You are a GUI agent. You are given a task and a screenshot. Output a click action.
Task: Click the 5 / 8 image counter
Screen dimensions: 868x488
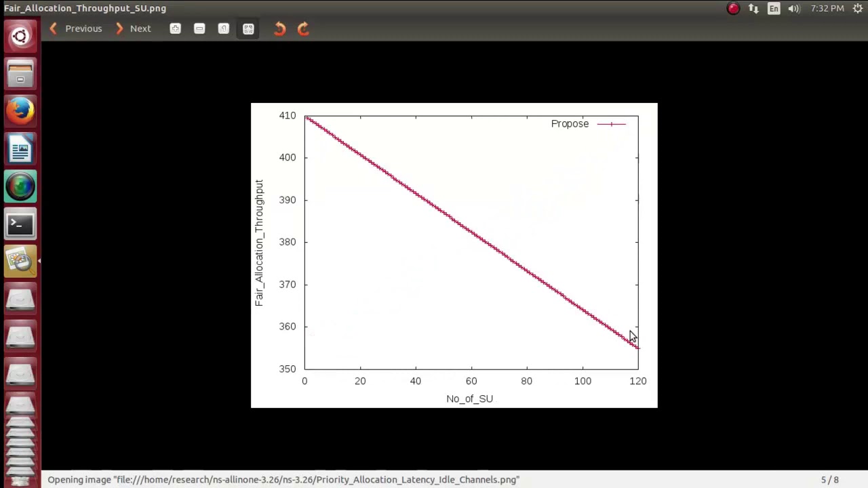[829, 480]
